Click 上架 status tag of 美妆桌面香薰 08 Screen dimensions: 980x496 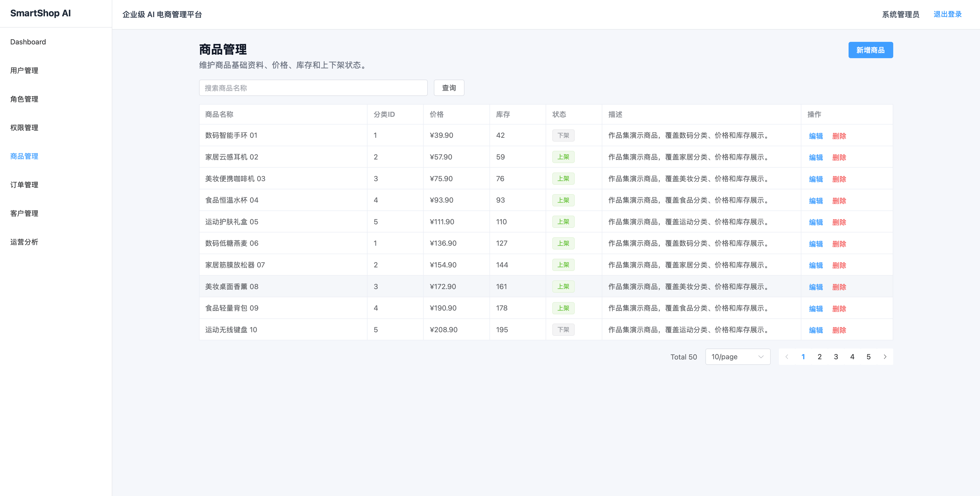pos(563,287)
